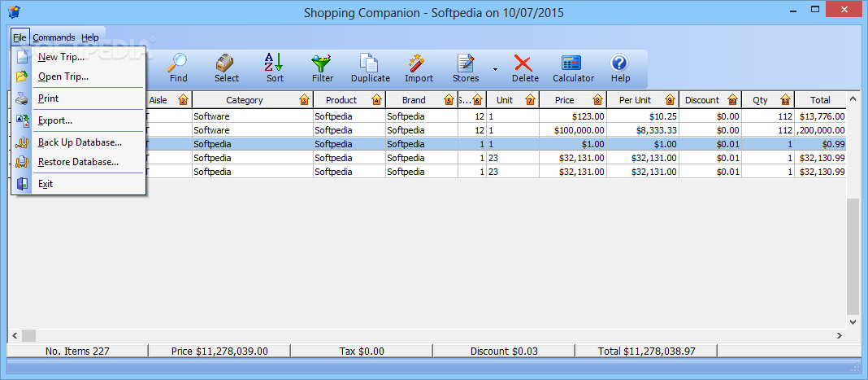Select the $13,776.00 total cell

pyautogui.click(x=820, y=116)
